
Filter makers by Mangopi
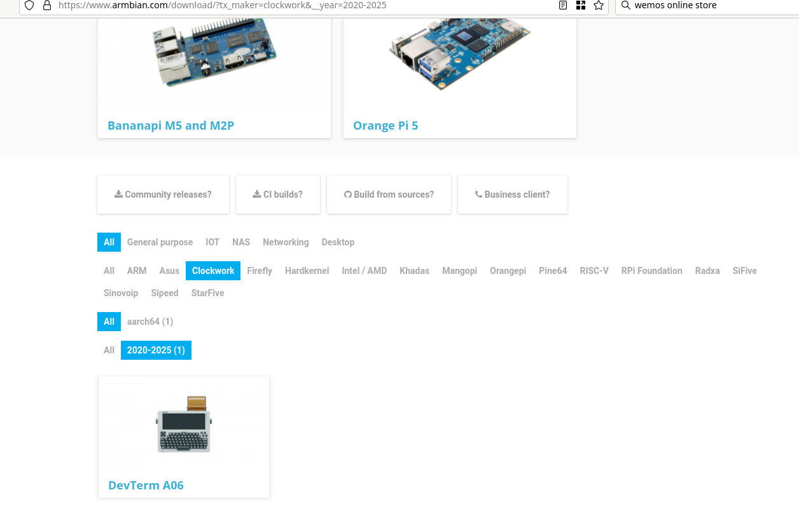(460, 271)
